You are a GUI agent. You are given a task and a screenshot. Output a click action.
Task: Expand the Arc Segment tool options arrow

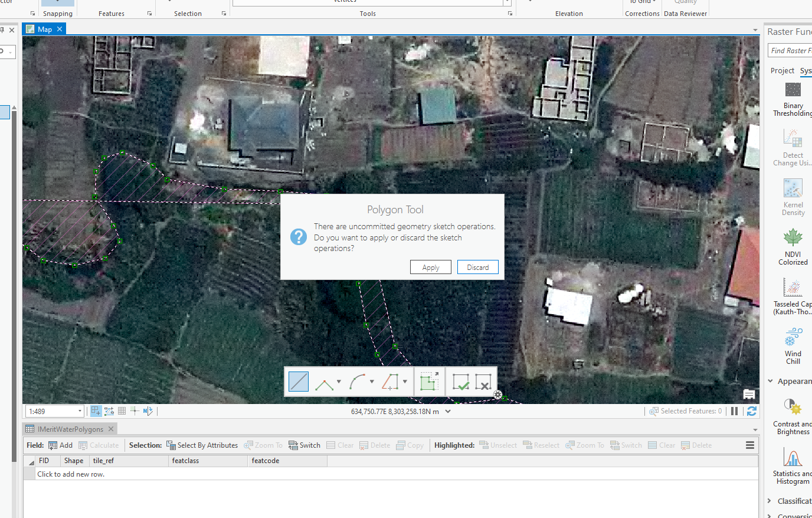point(372,382)
